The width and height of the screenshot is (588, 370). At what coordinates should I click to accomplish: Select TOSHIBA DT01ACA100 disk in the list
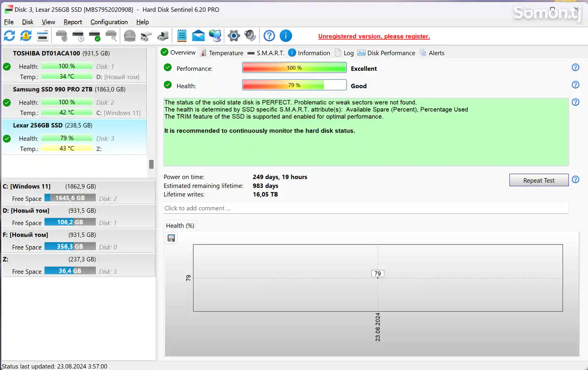click(x=74, y=65)
